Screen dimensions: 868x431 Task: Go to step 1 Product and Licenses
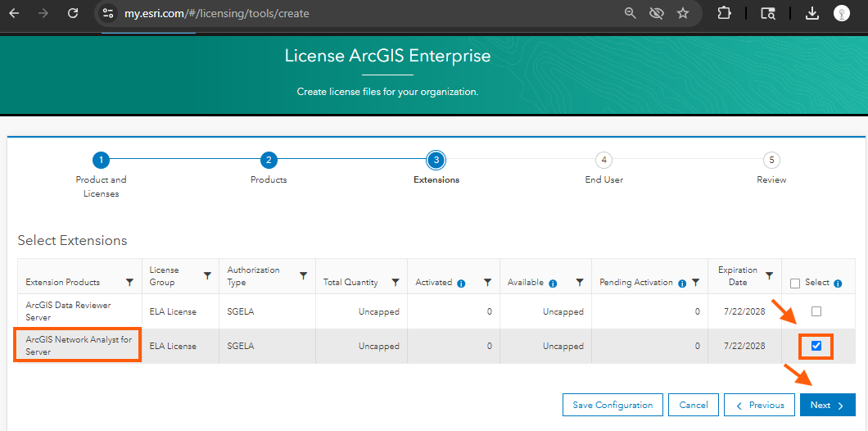[x=100, y=160]
